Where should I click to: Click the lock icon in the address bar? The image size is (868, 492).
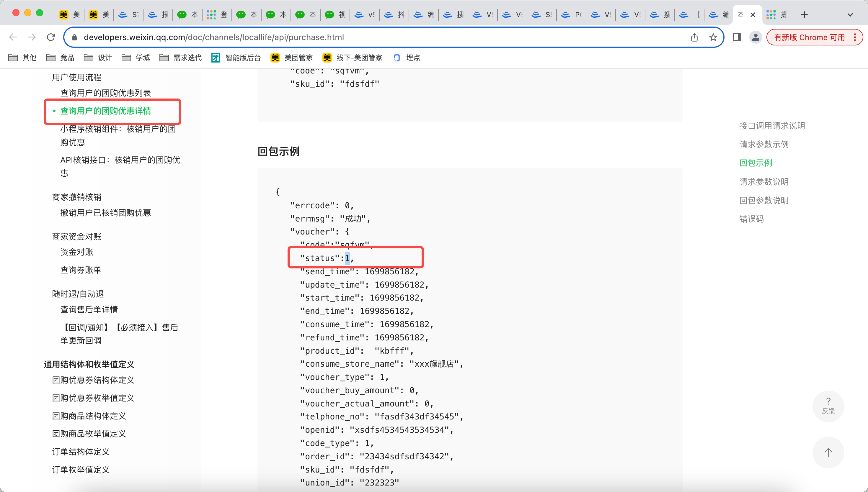pos(75,37)
